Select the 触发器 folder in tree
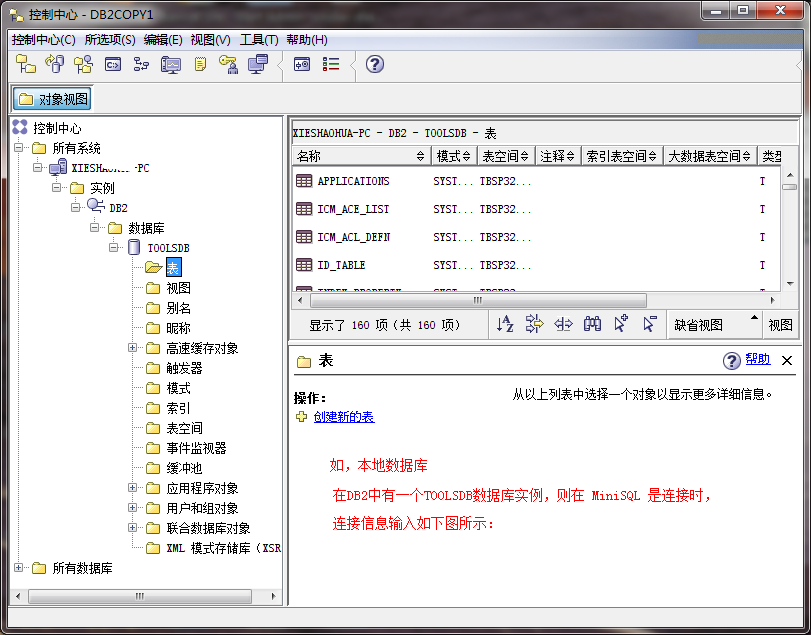811x635 pixels. [x=185, y=368]
